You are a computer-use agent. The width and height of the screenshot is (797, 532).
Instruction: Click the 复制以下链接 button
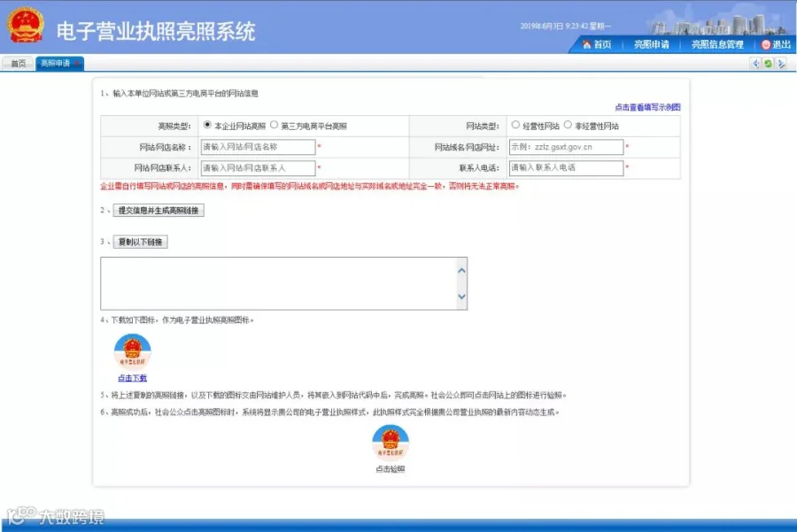(x=140, y=242)
